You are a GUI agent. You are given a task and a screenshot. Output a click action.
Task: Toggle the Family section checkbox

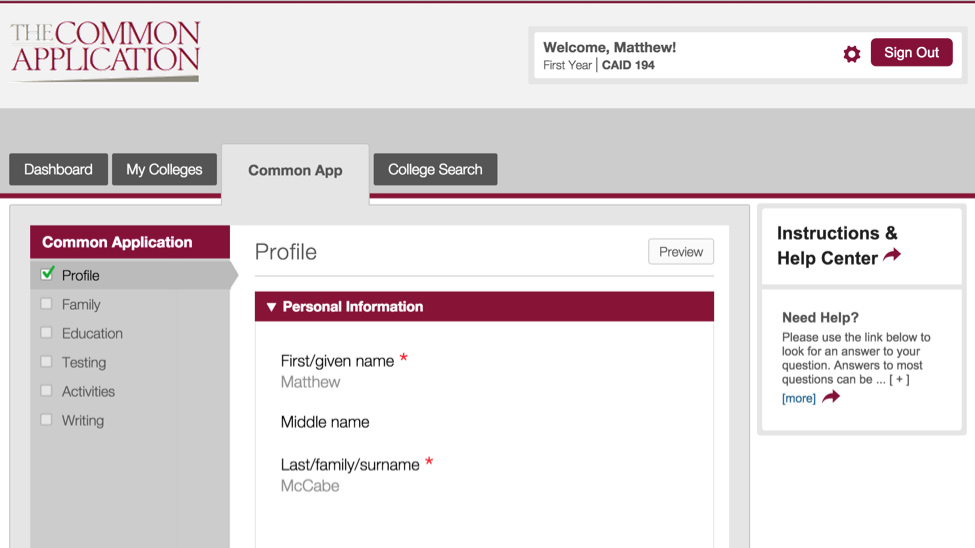46,304
